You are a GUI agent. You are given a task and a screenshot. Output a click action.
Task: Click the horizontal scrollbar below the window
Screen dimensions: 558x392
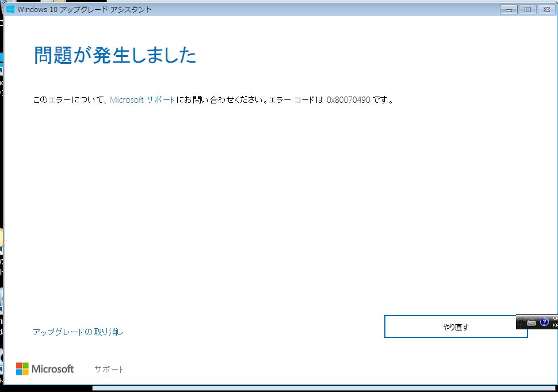323,389
